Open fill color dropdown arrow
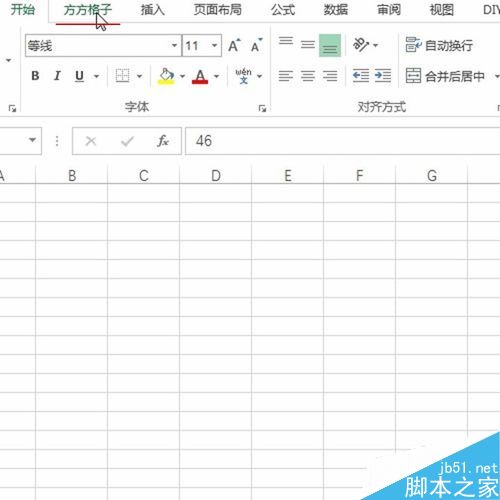 [182, 76]
